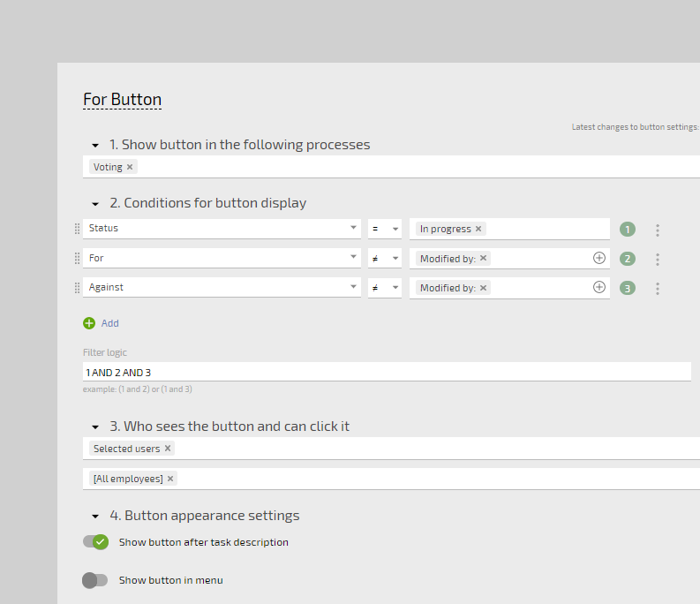Click the green Add condition plus icon
This screenshot has height=604, width=700.
[89, 323]
